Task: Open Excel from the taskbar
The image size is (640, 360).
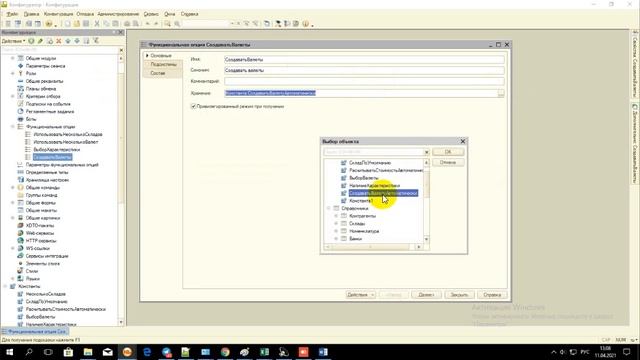Action: [264, 352]
